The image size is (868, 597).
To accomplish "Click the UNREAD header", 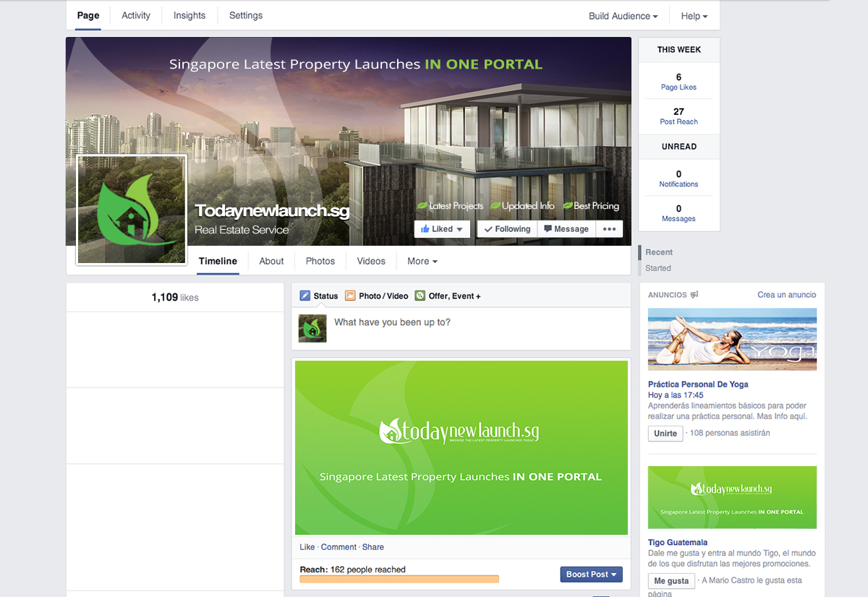I will point(679,147).
